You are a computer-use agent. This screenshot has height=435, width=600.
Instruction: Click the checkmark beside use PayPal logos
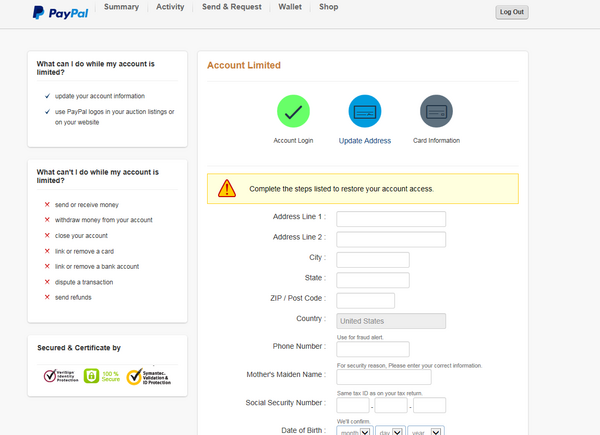point(47,112)
